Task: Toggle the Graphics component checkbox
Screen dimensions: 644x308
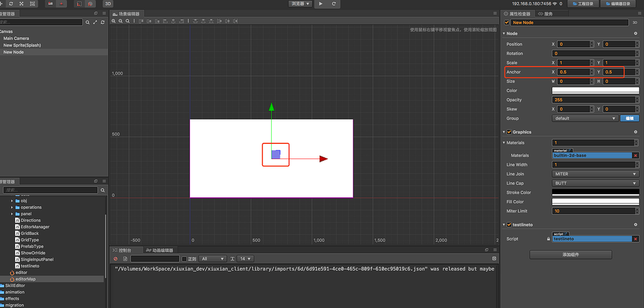Action: pos(509,132)
